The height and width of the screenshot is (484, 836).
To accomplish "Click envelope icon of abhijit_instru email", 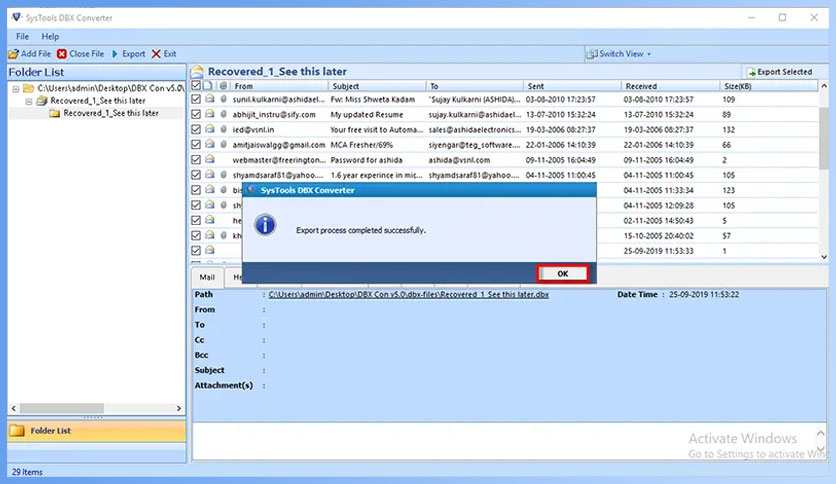I will pos(210,114).
